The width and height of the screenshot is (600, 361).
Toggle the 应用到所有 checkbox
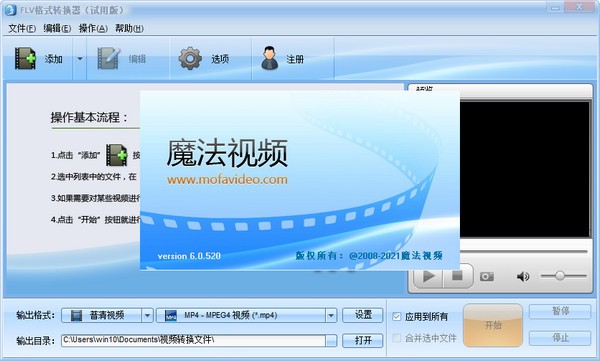coord(397,317)
